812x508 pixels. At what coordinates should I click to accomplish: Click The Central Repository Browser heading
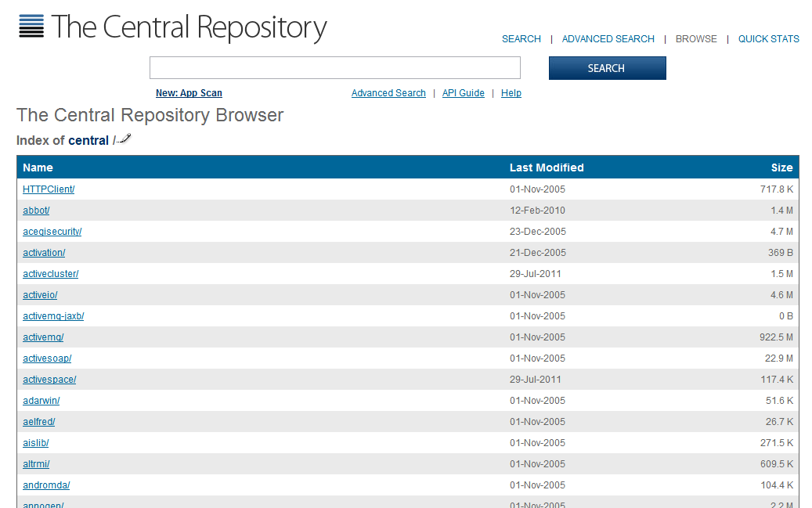tap(150, 115)
